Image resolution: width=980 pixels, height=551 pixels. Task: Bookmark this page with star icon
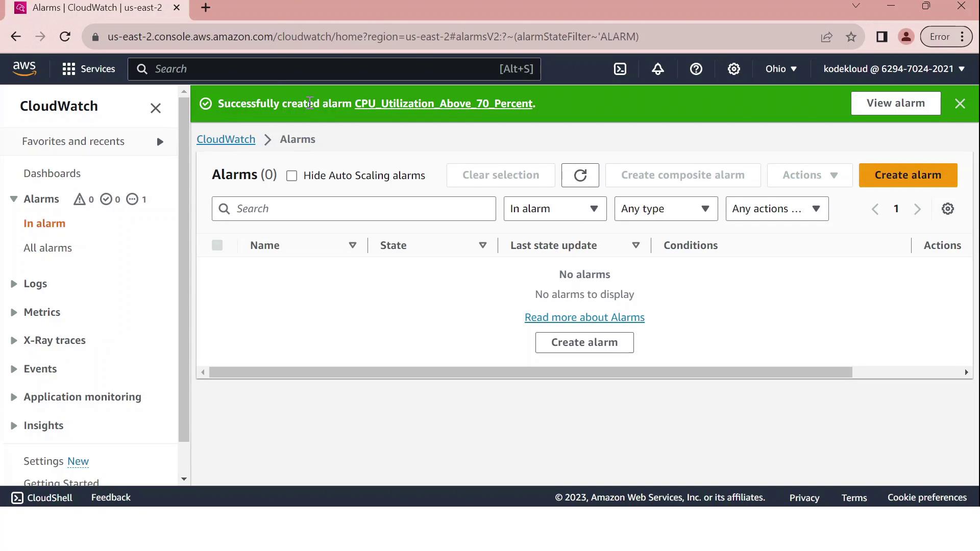[x=851, y=37]
